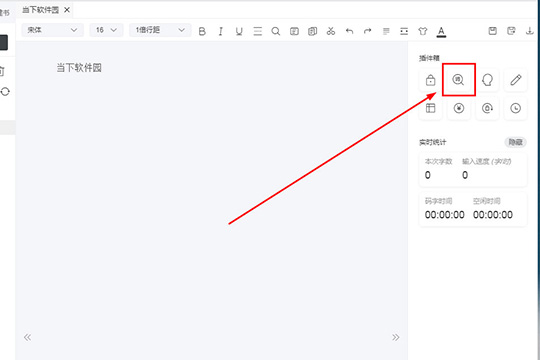Click the dotted spacing lines icon
The height and width of the screenshot is (360, 540).
pyautogui.click(x=404, y=31)
